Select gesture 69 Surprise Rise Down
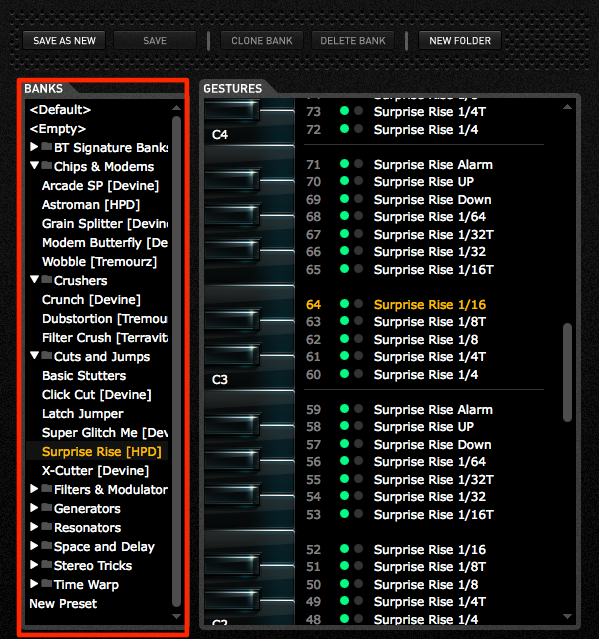Viewport: 599px width, 639px height. point(432,200)
